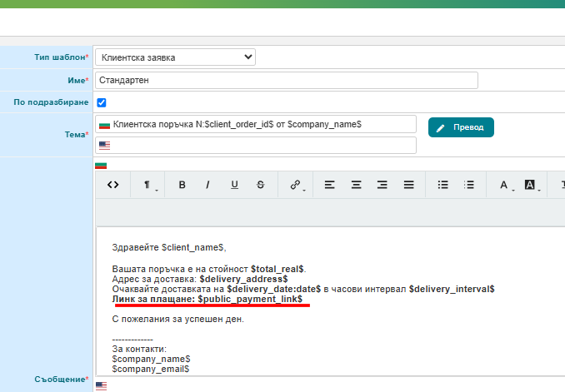Viewport: 565px width, 392px height.
Task: Insert a numbered list
Action: (469, 185)
